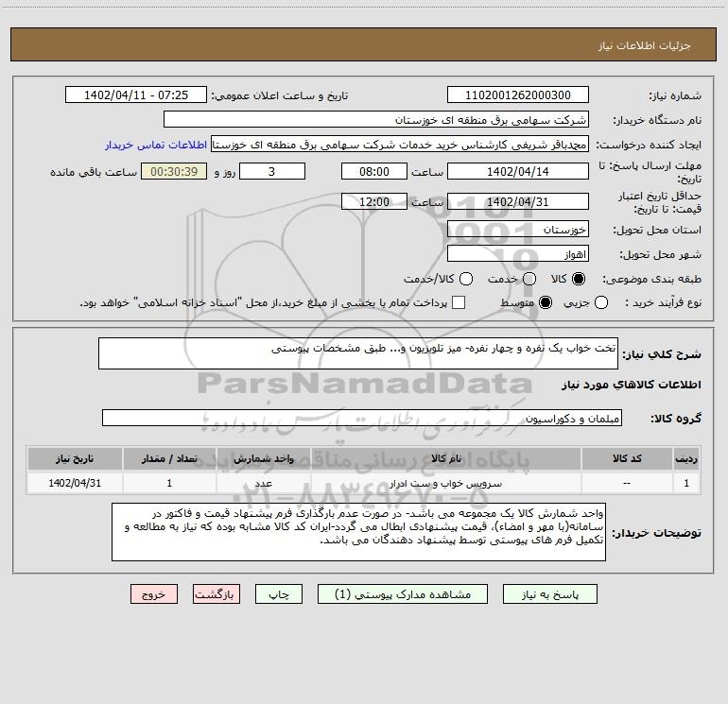Click the کد کالا column header

click(x=627, y=458)
